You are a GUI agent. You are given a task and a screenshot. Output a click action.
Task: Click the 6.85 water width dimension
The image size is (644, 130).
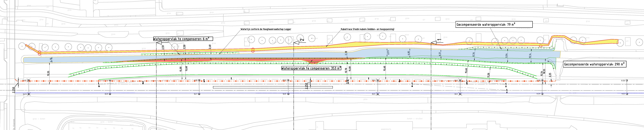point(409,53)
